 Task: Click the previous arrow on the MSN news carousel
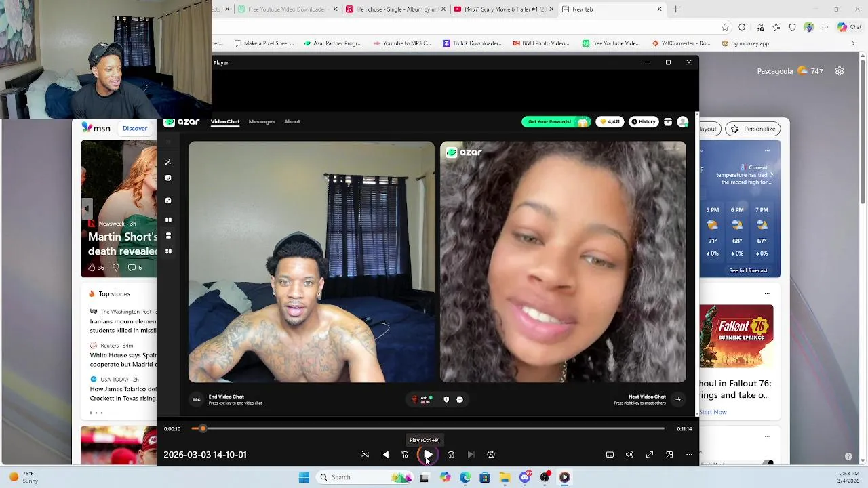click(x=86, y=208)
